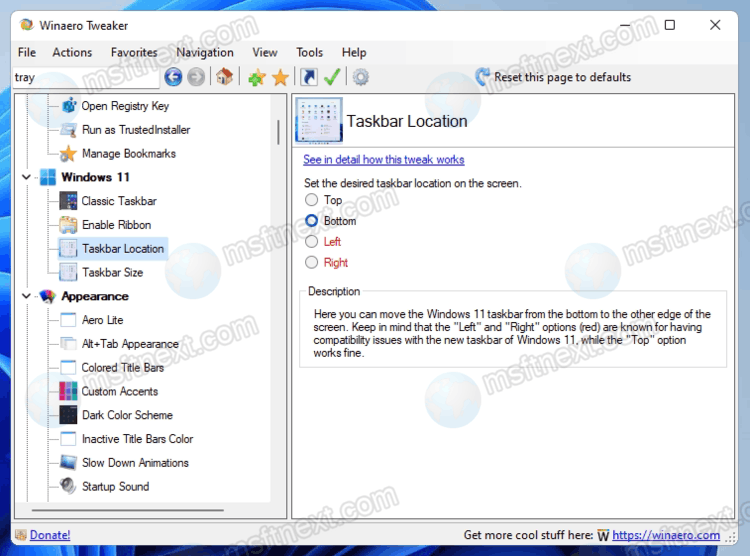This screenshot has height=556, width=750.
Task: Open the Help menu
Action: point(354,52)
